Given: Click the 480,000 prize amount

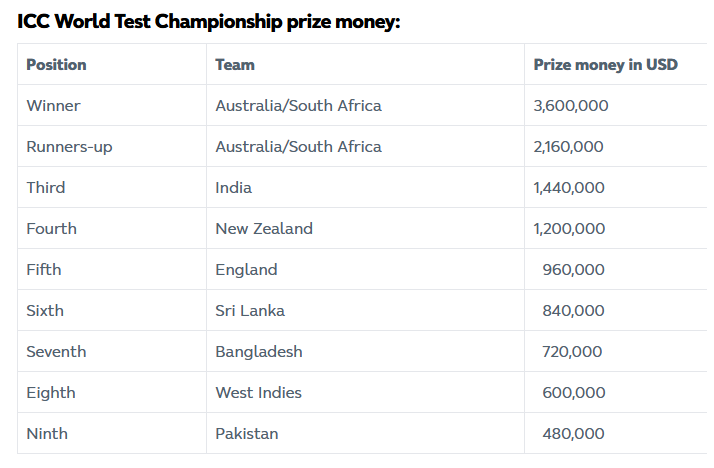Looking at the screenshot, I should (573, 434).
